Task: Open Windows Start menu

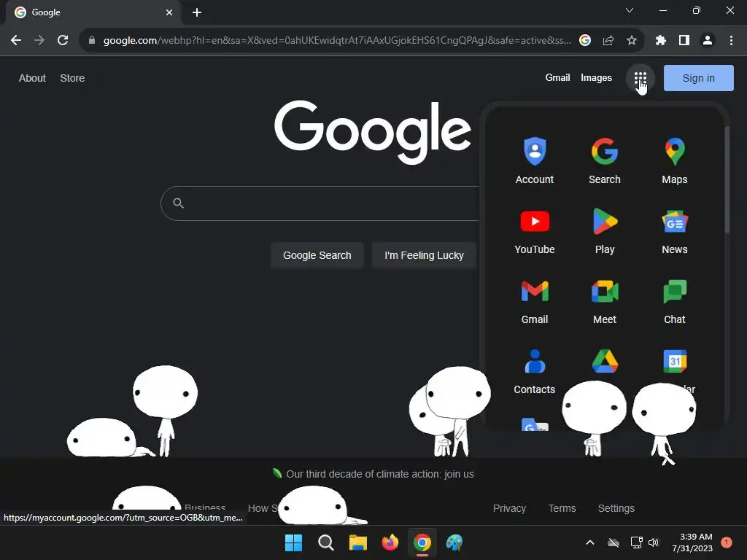Action: [293, 542]
